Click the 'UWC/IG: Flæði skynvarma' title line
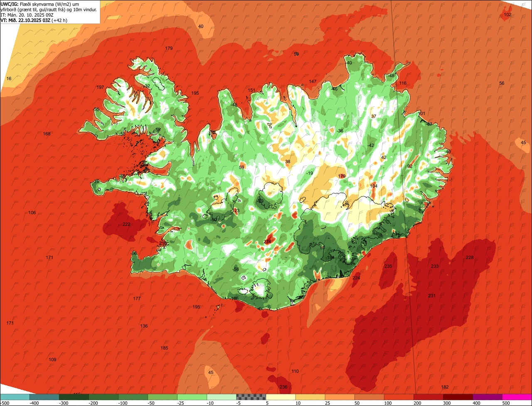 (40, 4)
